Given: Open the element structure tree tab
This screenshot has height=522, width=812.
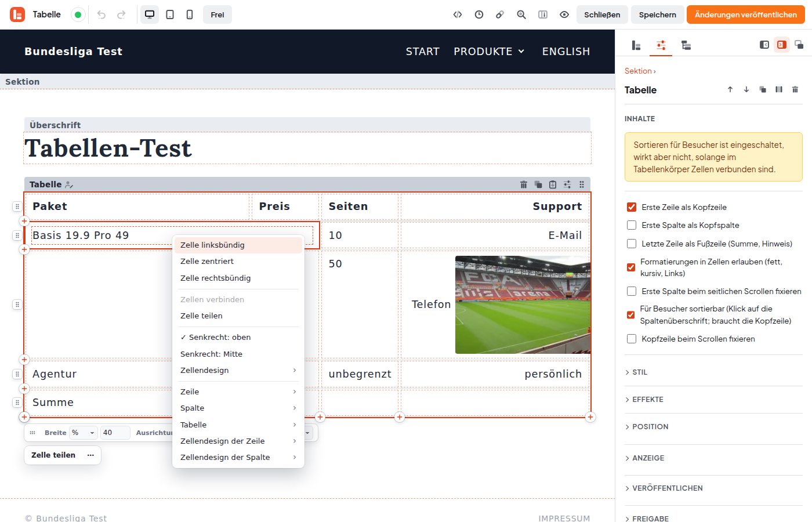Looking at the screenshot, I should [686, 45].
